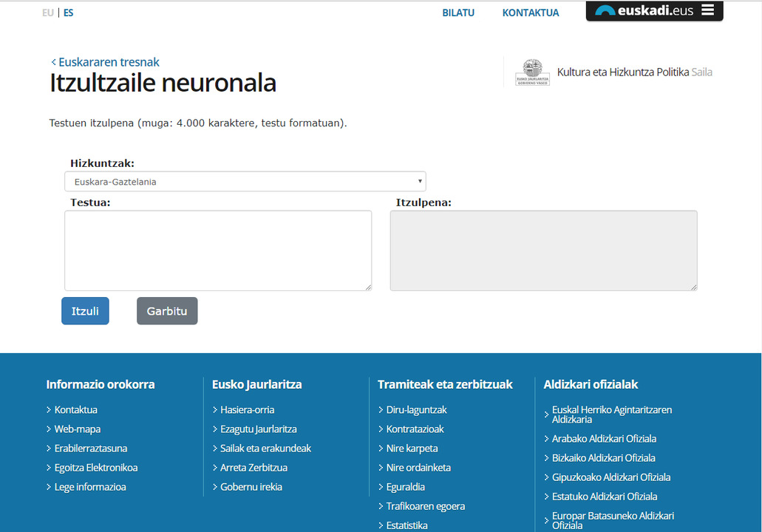Switch the site language to ES
Screen dimensions: 762x532
click(69, 13)
